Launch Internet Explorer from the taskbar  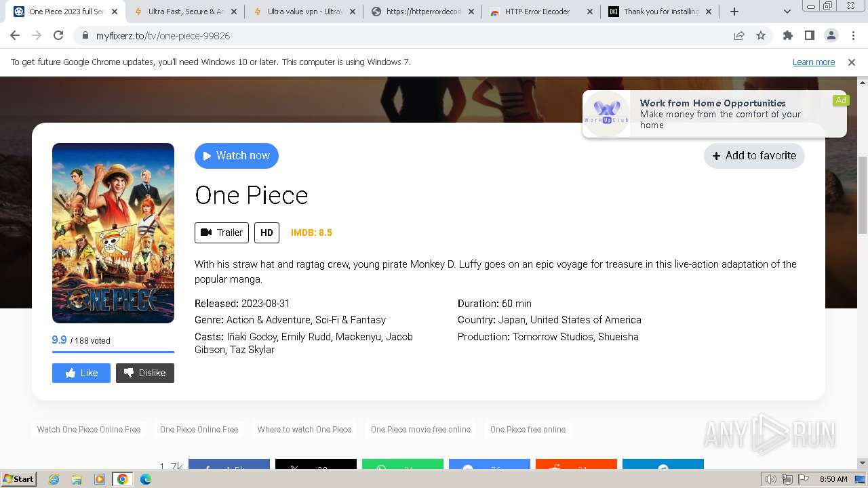pos(54,479)
